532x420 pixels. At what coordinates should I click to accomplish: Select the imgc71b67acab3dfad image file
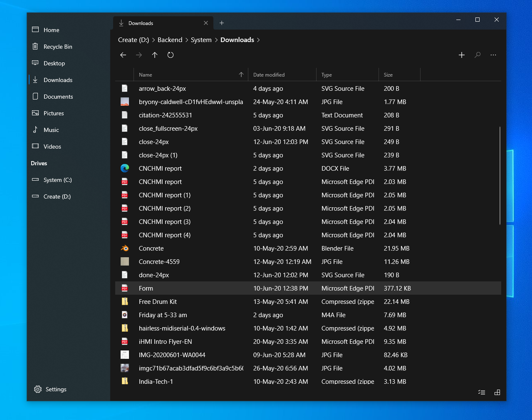click(308, 368)
